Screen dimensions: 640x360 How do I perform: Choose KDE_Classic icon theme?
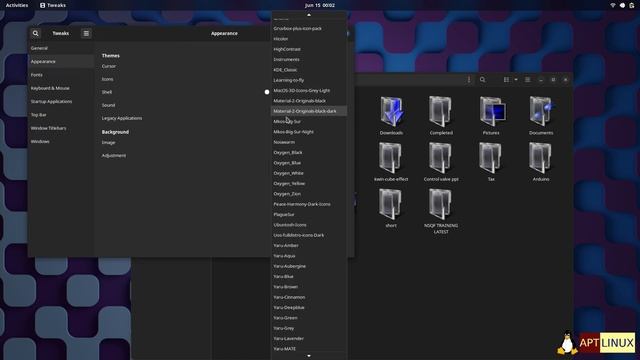click(x=309, y=70)
